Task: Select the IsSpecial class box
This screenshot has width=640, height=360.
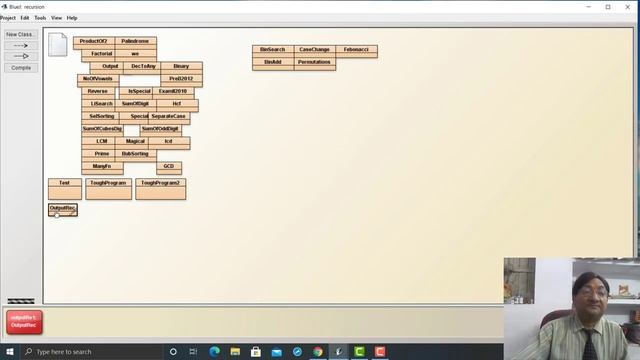Action: [136, 93]
